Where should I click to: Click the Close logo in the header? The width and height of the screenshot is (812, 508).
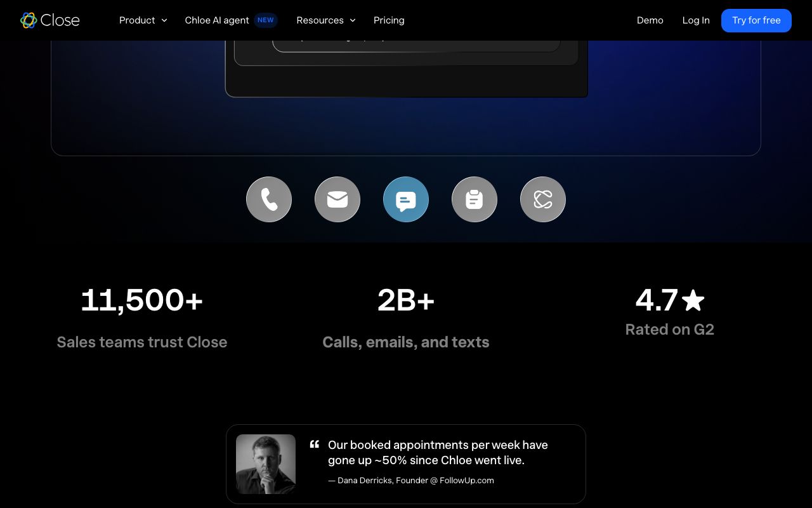tap(50, 20)
